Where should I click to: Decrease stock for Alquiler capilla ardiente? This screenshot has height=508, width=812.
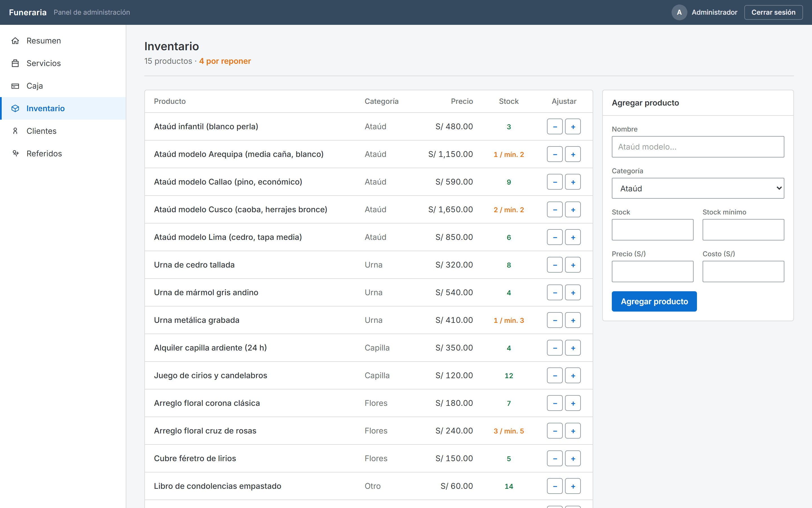tap(555, 348)
